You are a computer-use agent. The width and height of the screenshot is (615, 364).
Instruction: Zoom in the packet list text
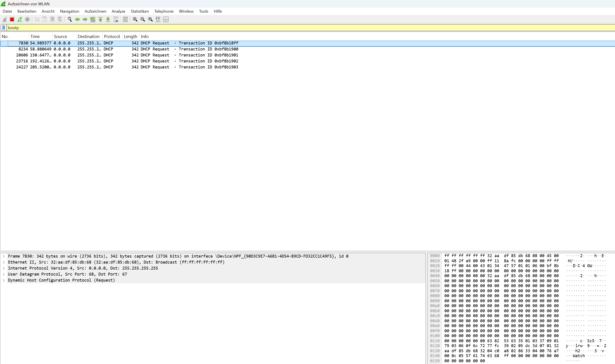[x=135, y=19]
